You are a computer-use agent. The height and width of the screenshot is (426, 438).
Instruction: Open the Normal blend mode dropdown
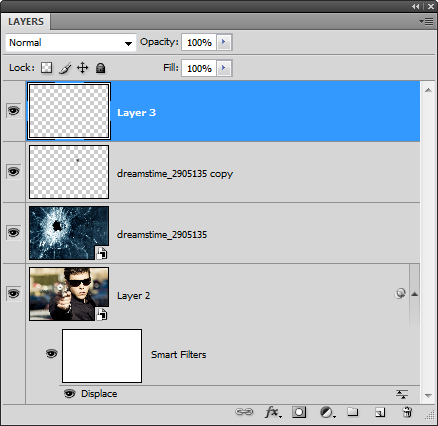[x=71, y=43]
